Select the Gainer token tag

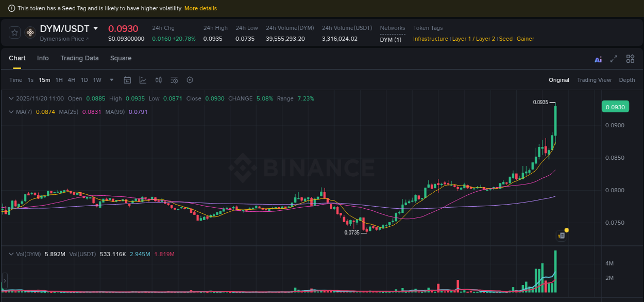[x=525, y=39]
